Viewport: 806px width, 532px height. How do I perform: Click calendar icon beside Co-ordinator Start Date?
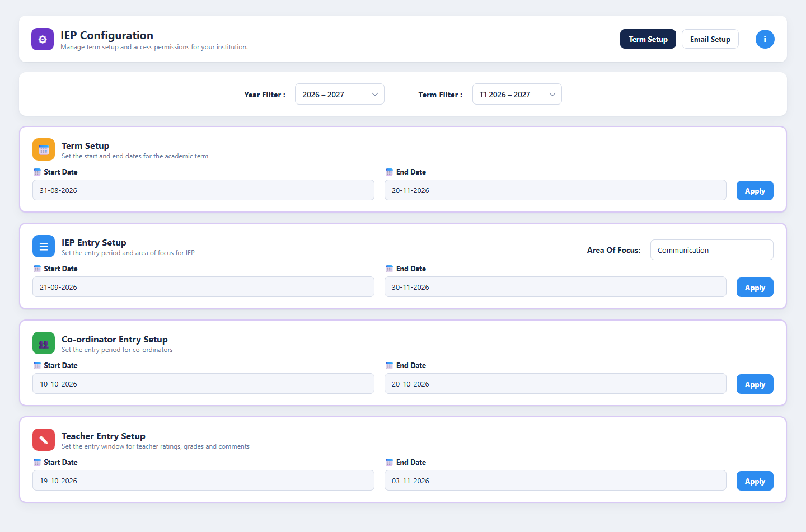point(37,365)
